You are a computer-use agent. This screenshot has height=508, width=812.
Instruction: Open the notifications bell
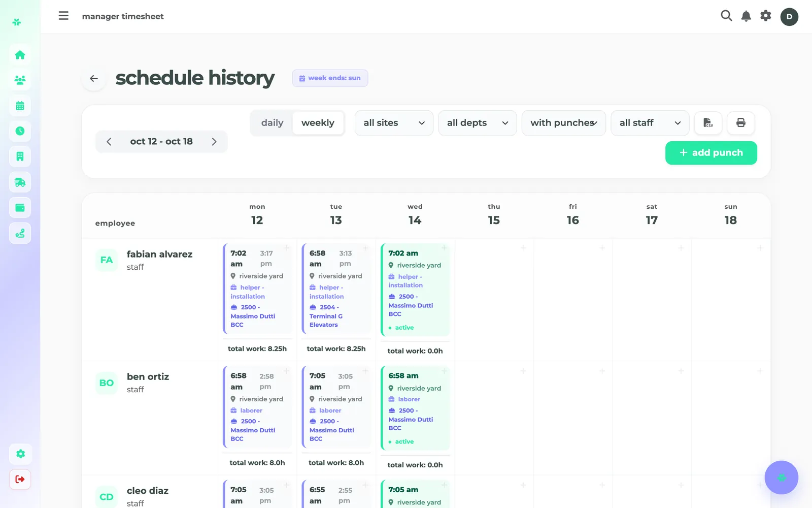(746, 16)
